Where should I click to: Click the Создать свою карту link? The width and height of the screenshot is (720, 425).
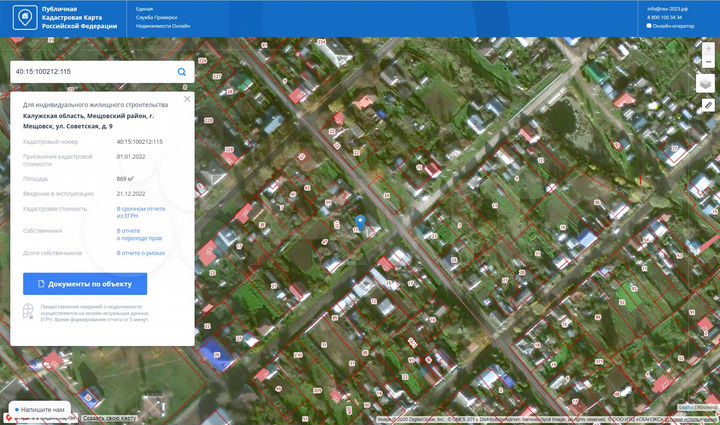[x=108, y=418]
